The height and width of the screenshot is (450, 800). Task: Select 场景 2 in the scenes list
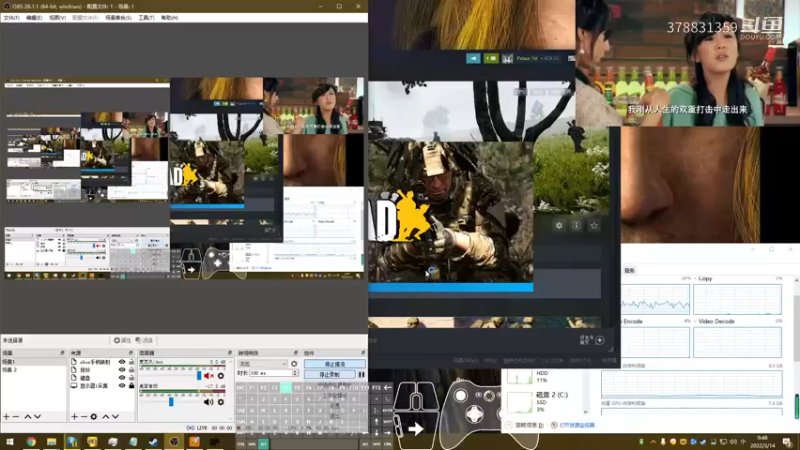click(x=33, y=369)
